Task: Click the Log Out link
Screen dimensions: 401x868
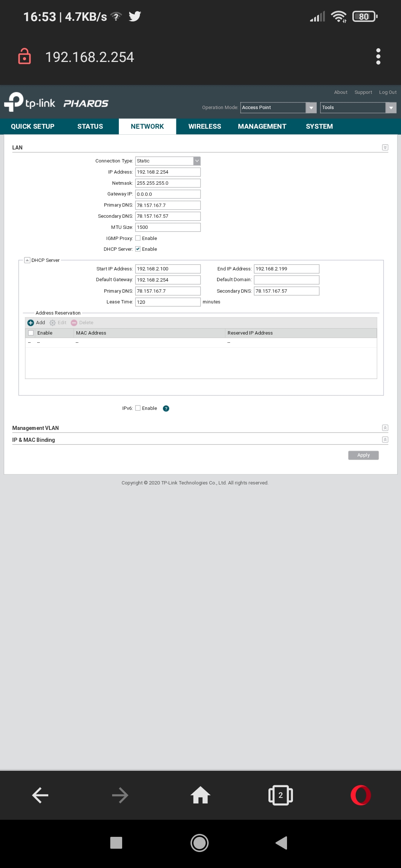Action: tap(388, 92)
